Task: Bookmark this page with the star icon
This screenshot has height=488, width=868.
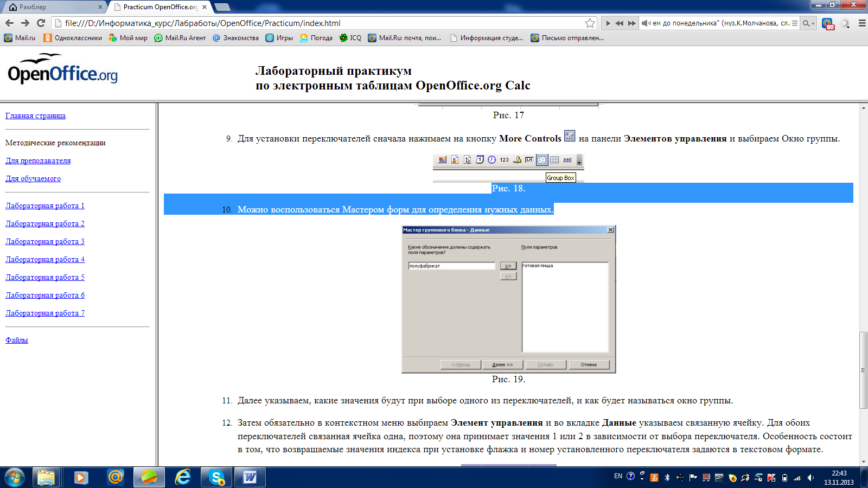Action: click(590, 23)
